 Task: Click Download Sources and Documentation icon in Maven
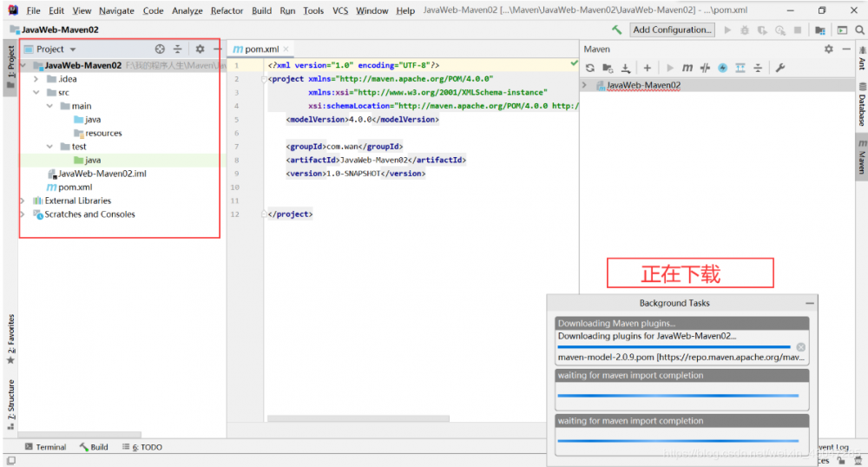click(x=625, y=68)
